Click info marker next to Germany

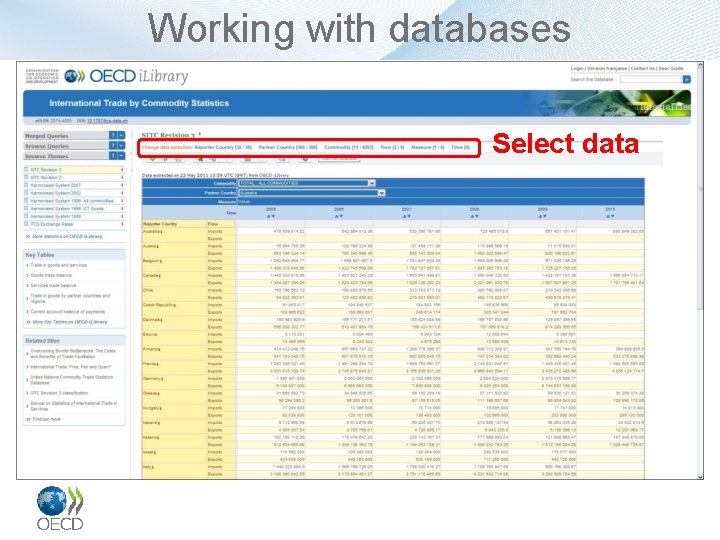(162, 379)
